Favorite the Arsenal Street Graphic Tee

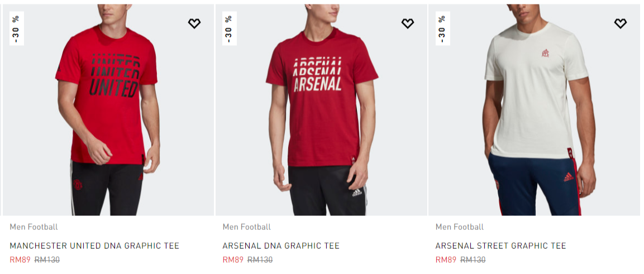[620, 23]
